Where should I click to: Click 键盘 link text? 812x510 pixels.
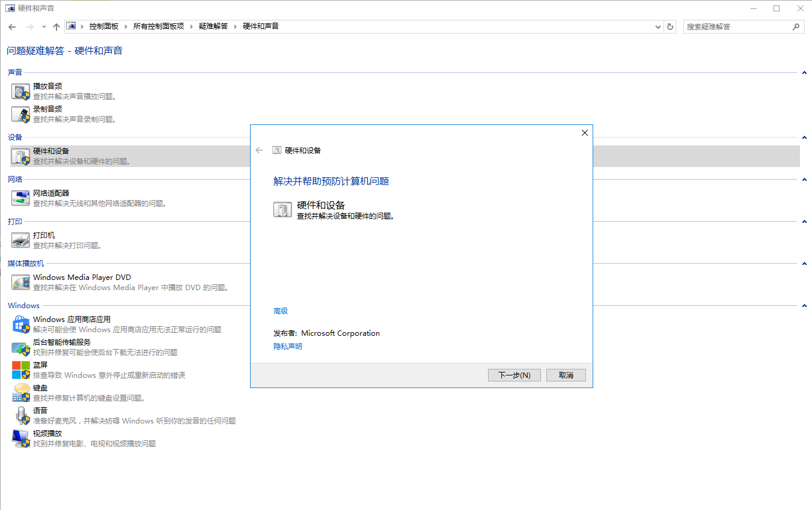click(x=40, y=387)
